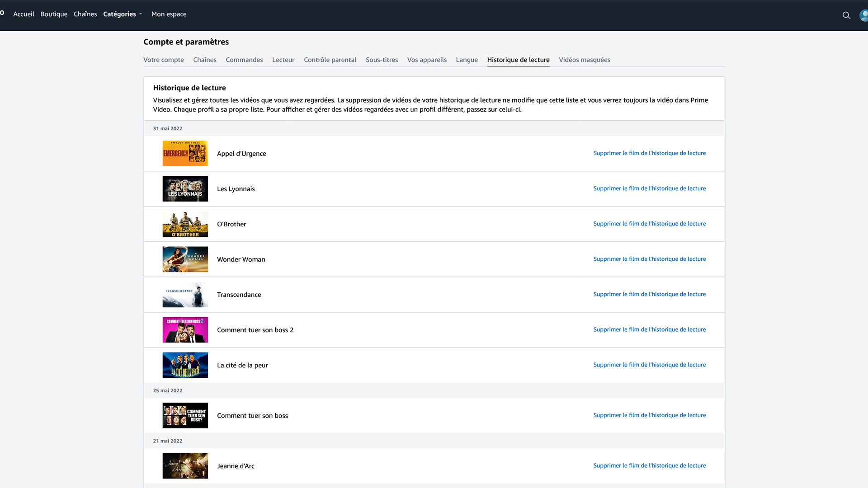Open the O'Brother poster thumbnail
This screenshot has height=488, width=868.
pos(185,224)
